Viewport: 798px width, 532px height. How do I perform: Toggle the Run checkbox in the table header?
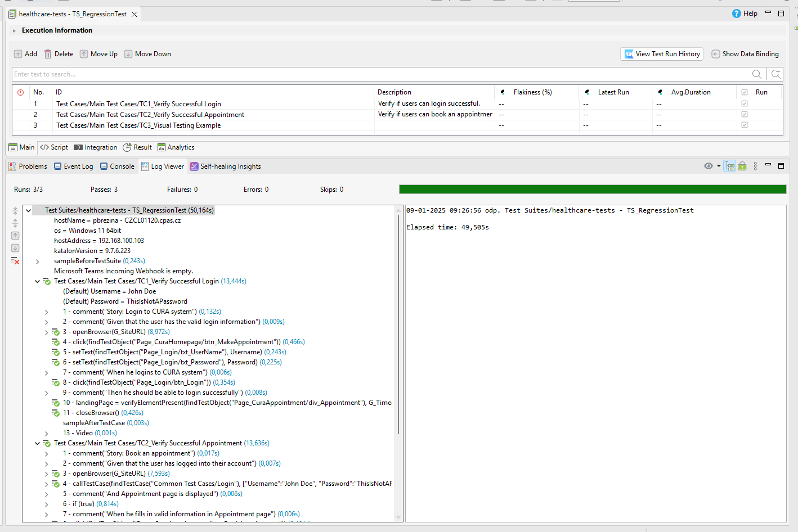(x=745, y=92)
